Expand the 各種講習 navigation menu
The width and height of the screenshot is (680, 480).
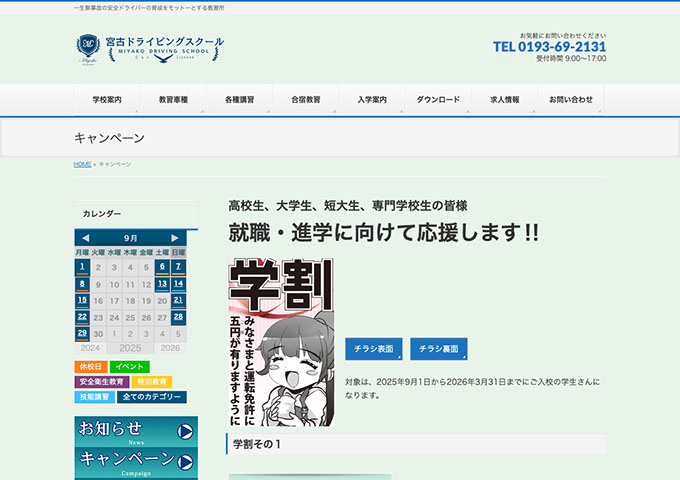tap(239, 100)
